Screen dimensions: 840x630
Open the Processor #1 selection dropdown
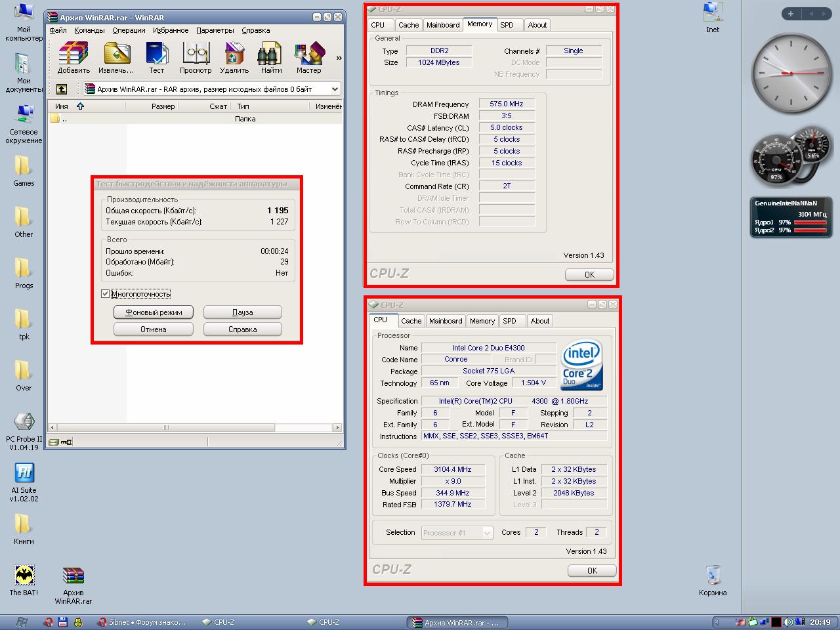(457, 533)
